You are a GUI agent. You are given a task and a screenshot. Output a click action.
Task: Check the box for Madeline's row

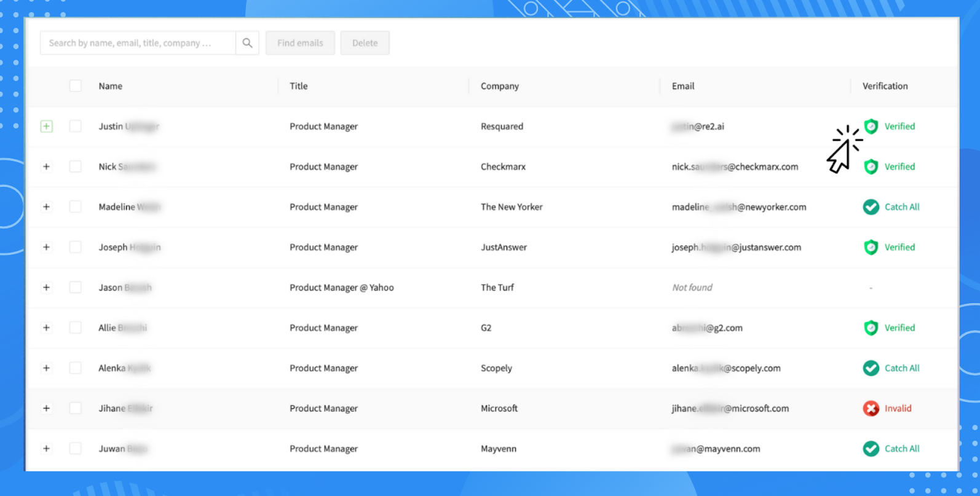[75, 207]
